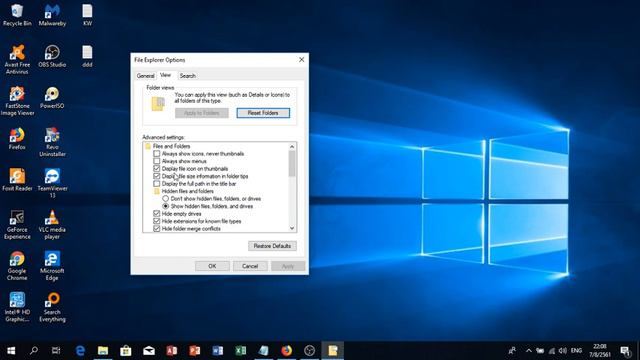The image size is (640, 360).
Task: Open the Windows Start menu
Action: click(x=11, y=351)
